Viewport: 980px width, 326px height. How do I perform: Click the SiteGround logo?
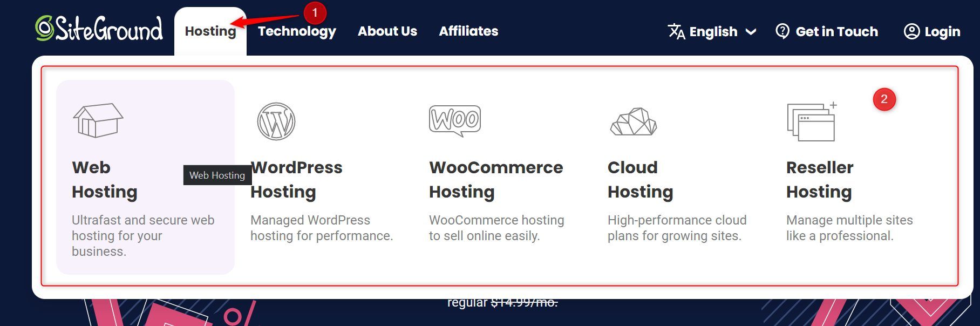pyautogui.click(x=99, y=28)
